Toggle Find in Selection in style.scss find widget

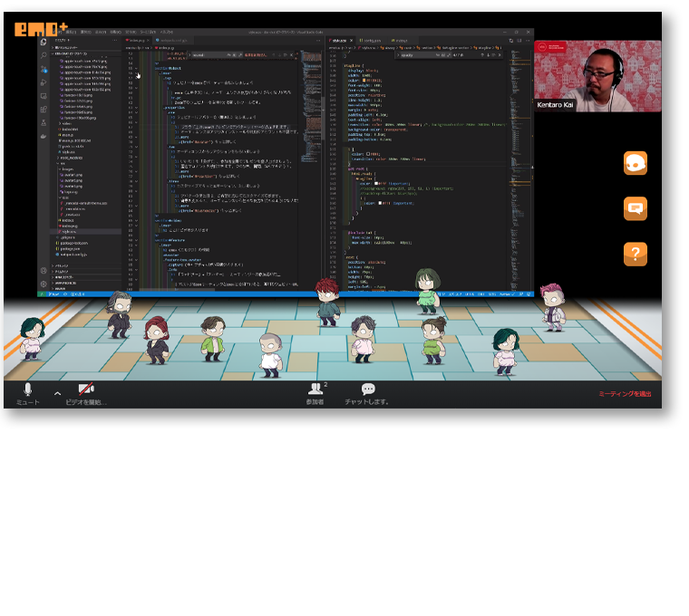coord(493,55)
